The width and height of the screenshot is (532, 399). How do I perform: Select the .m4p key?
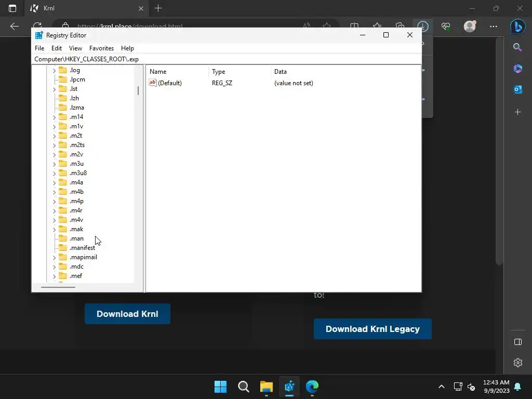76,201
